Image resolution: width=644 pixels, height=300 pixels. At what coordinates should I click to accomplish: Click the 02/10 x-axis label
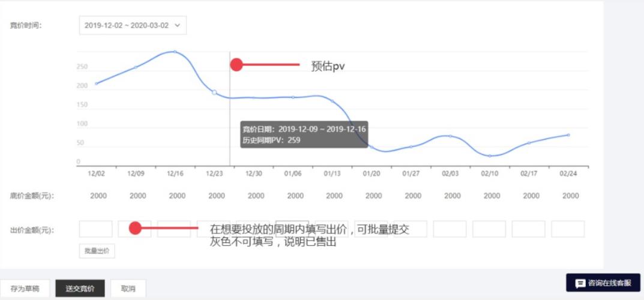(490, 174)
